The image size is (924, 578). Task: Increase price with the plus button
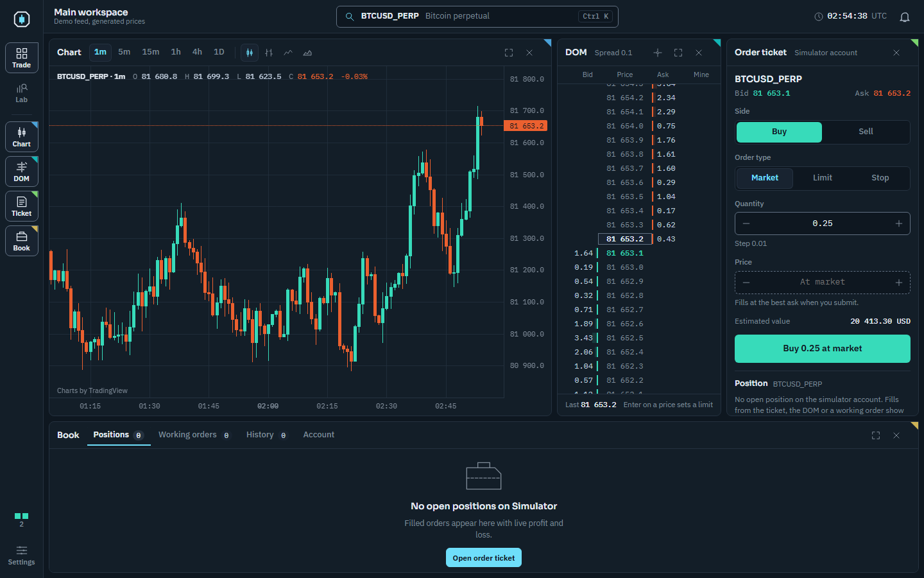pos(899,283)
